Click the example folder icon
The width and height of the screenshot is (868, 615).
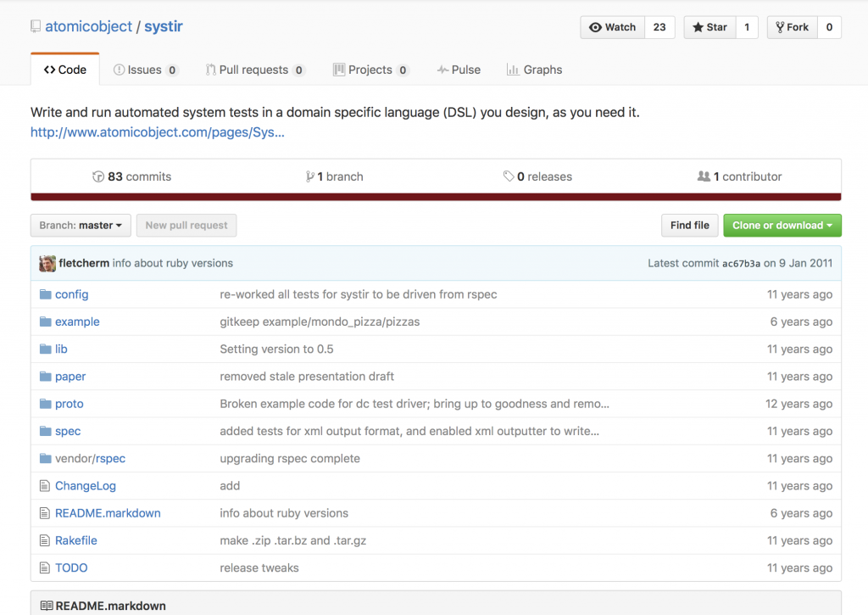(46, 321)
